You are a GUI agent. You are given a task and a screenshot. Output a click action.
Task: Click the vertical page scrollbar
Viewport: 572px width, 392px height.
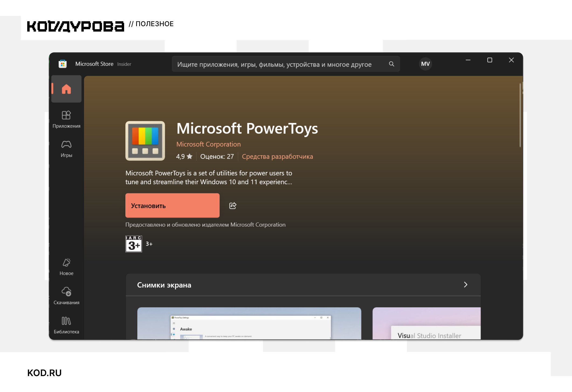pyautogui.click(x=520, y=115)
